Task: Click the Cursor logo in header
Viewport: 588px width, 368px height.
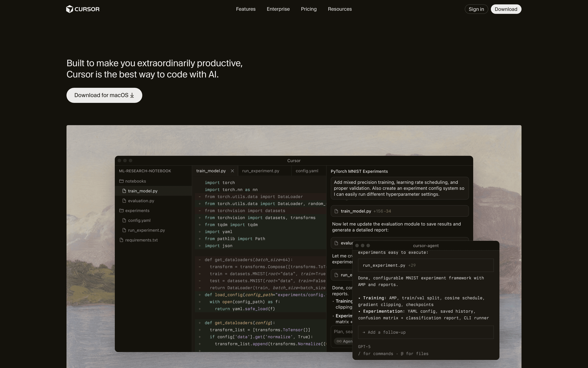Action: pyautogui.click(x=83, y=9)
